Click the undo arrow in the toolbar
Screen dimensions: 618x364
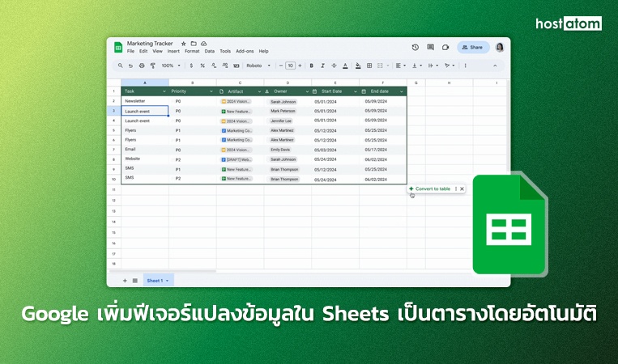pos(131,66)
